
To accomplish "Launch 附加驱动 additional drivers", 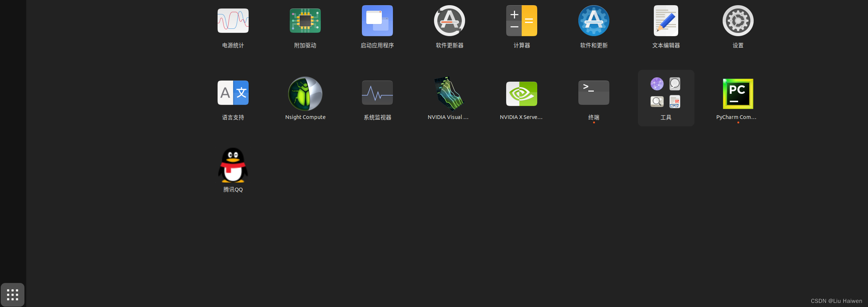I will tap(305, 21).
